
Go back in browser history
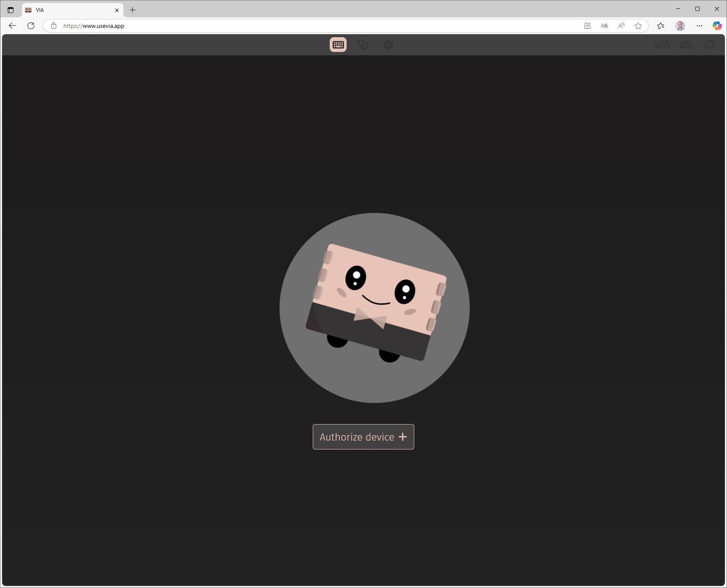coord(12,26)
